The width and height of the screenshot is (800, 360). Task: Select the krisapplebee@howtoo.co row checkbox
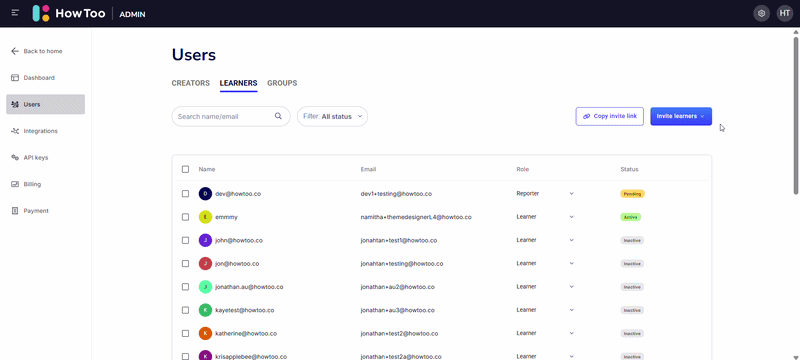tap(185, 356)
